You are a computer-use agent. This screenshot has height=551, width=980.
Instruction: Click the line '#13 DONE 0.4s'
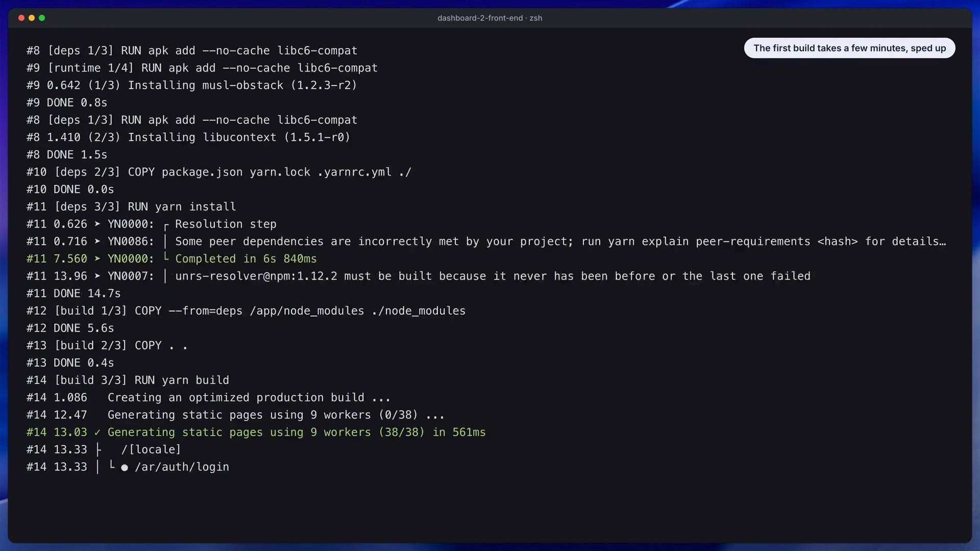(x=70, y=363)
